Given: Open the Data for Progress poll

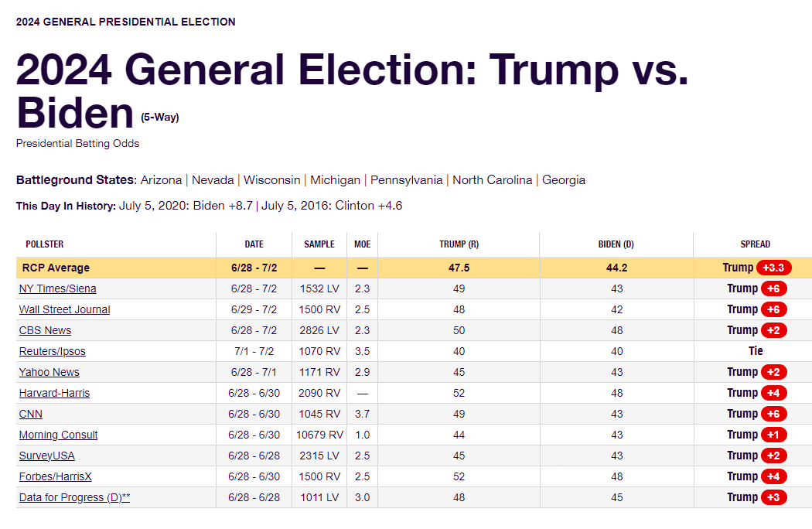Looking at the screenshot, I should (x=74, y=497).
